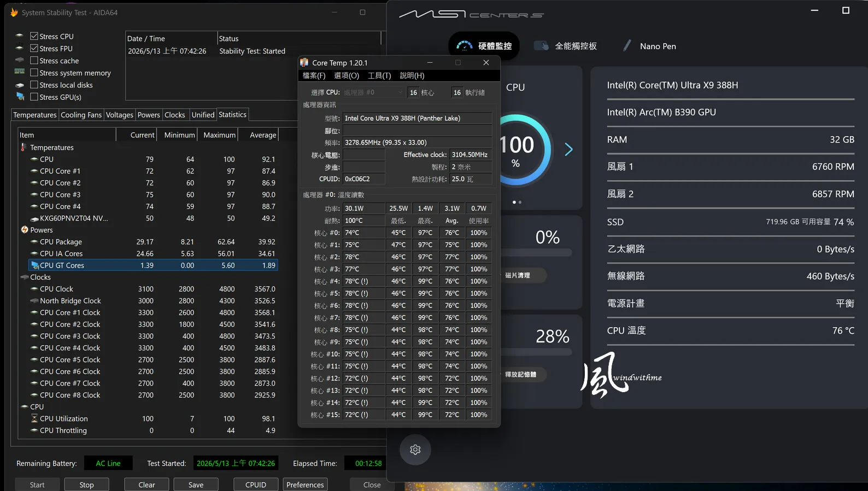This screenshot has height=491, width=868.
Task: Click the CPU Utilization hourglass icon
Action: click(x=34, y=418)
